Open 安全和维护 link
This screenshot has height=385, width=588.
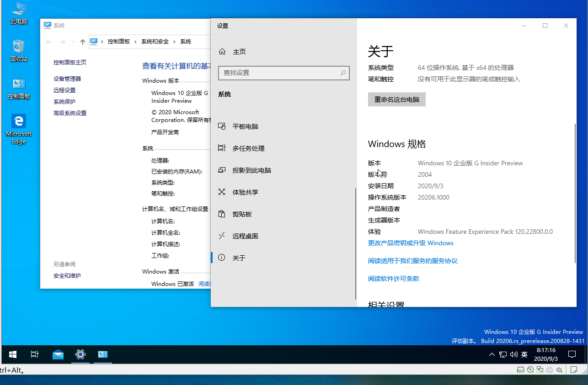click(x=67, y=276)
